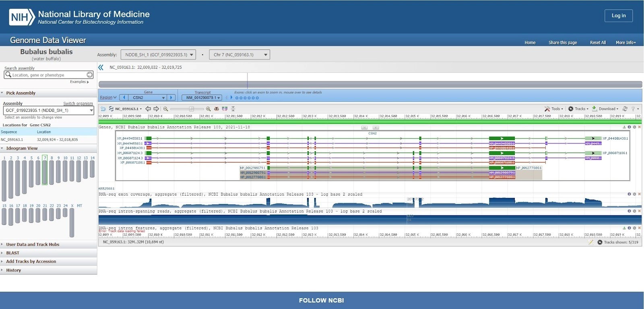Collapse the left sidebar with double chevron
644x309 pixels.
point(101,68)
